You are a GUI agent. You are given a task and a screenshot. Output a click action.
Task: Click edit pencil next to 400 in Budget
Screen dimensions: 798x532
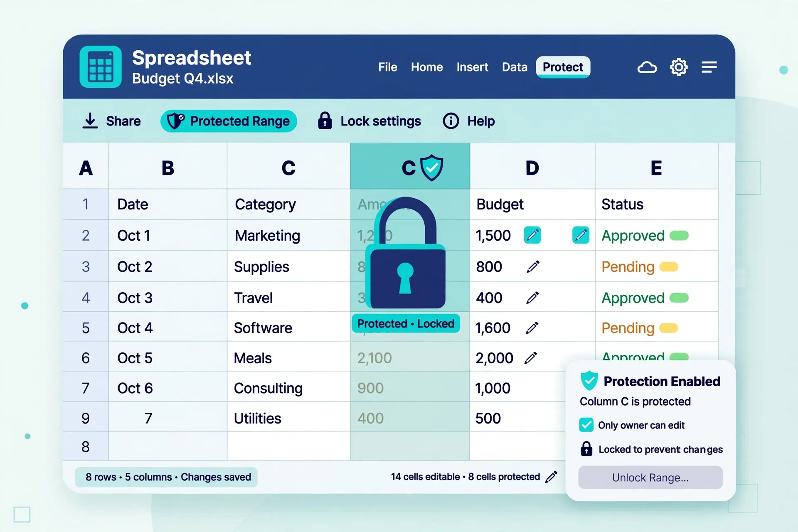click(x=532, y=298)
